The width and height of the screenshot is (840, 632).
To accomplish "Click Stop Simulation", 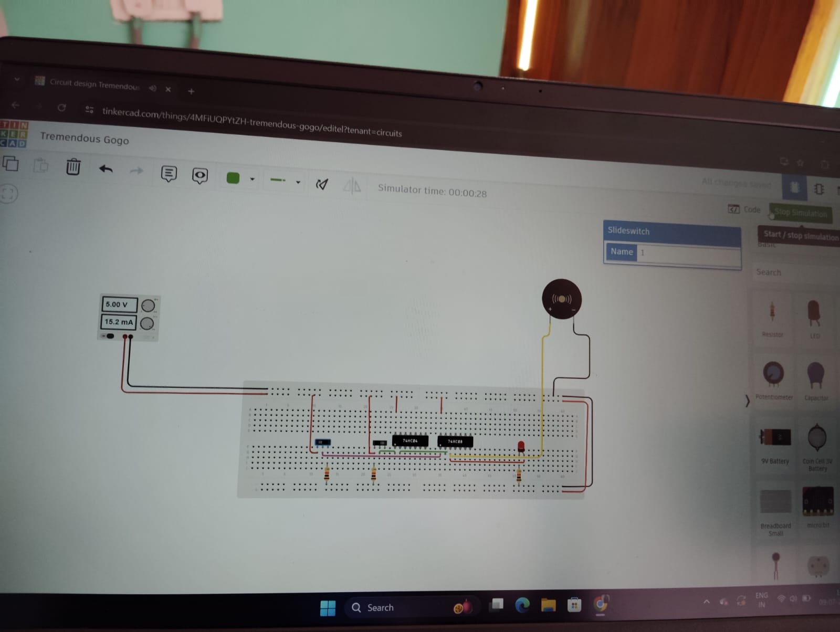I will click(x=801, y=213).
